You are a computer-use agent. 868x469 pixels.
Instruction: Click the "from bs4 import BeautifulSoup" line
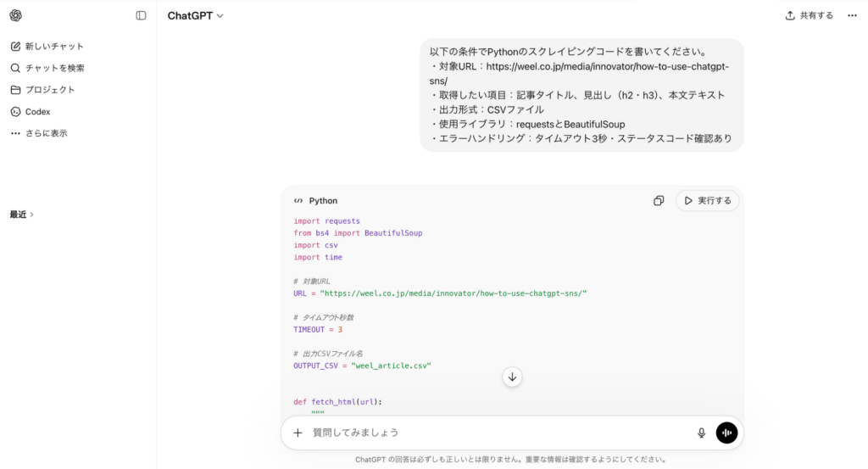[x=358, y=233]
